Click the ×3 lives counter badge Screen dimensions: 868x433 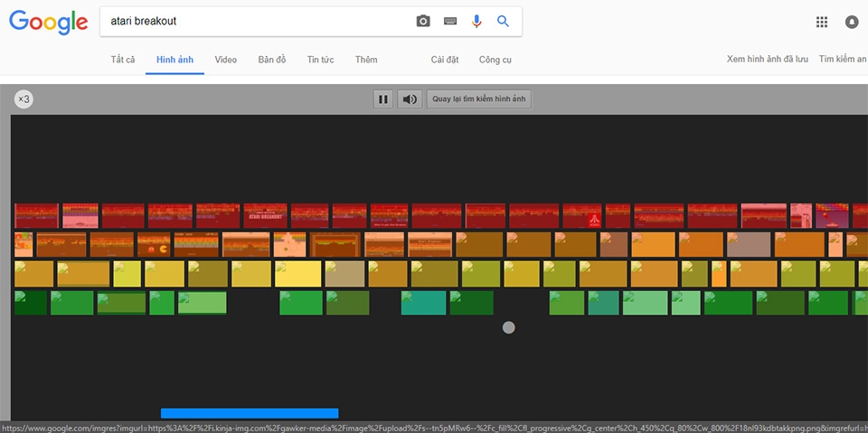click(24, 99)
